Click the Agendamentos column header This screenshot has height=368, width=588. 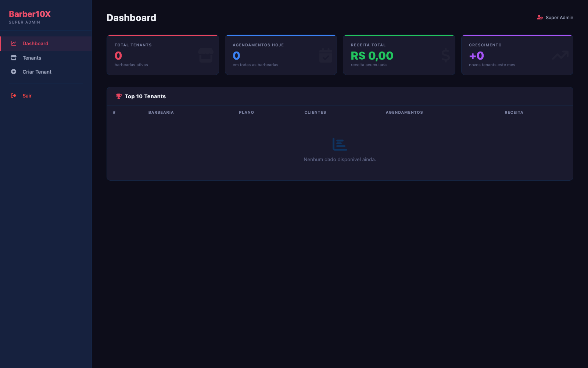pos(404,112)
